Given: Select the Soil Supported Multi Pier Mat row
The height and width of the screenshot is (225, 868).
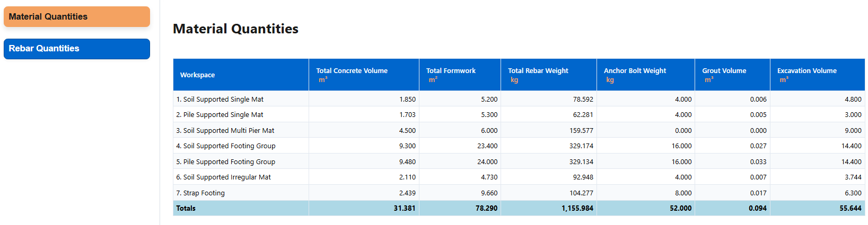Looking at the screenshot, I should click(x=225, y=131).
